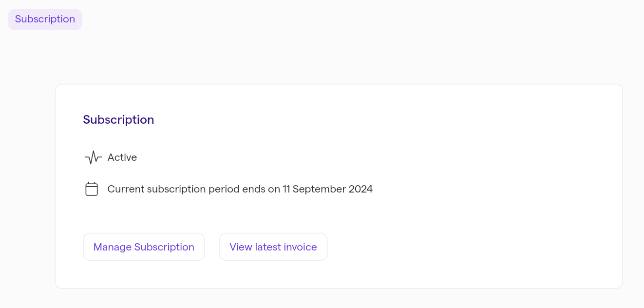Click the Subscription heading inside the card
The image size is (644, 308).
coord(118,120)
